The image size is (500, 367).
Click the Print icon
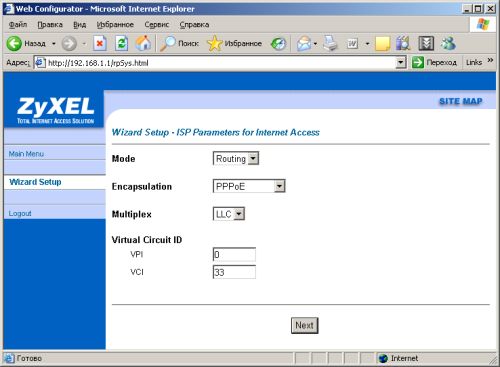click(x=330, y=43)
